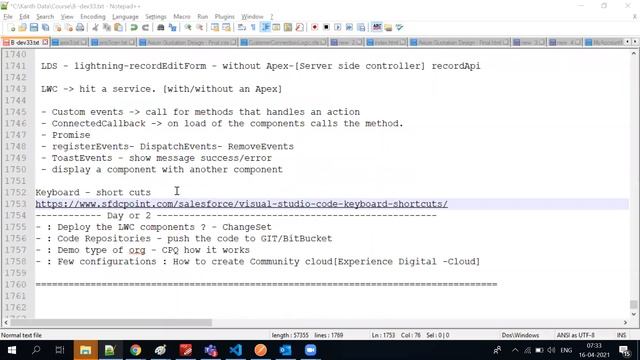Stop macro recording with black square icon

pos(326,27)
